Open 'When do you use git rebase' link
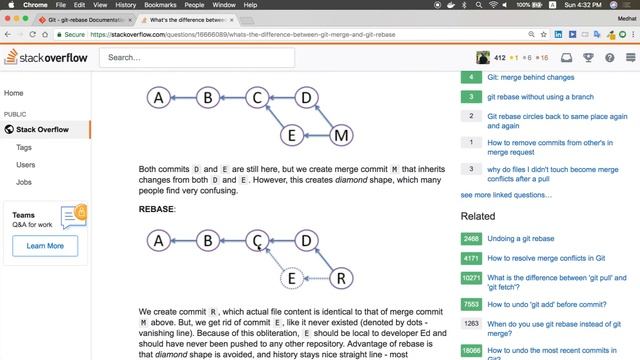Image resolution: width=640 pixels, height=360 pixels. (x=554, y=329)
